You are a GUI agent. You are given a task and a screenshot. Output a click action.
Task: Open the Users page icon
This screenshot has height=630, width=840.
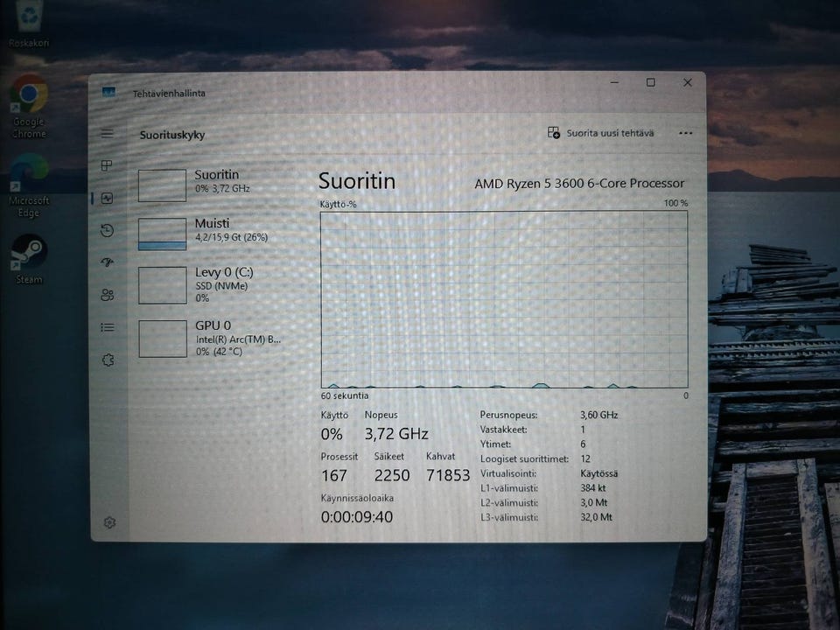click(107, 295)
